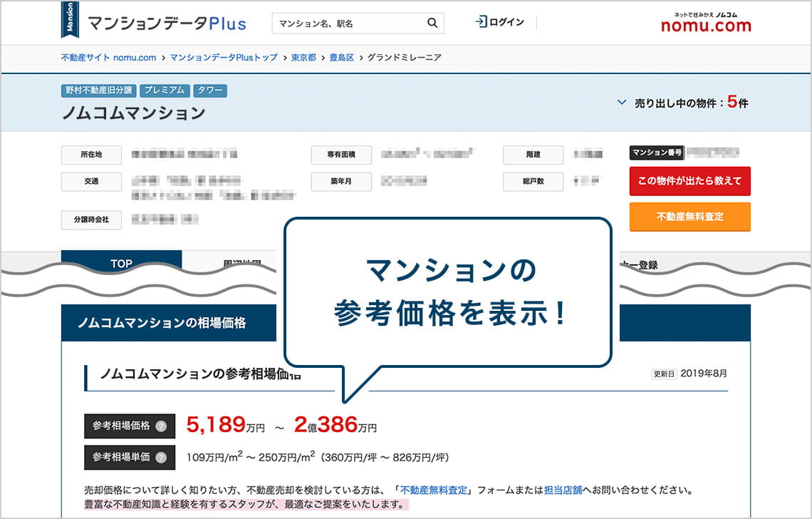
Task: Select the TOP tab
Action: point(121,262)
